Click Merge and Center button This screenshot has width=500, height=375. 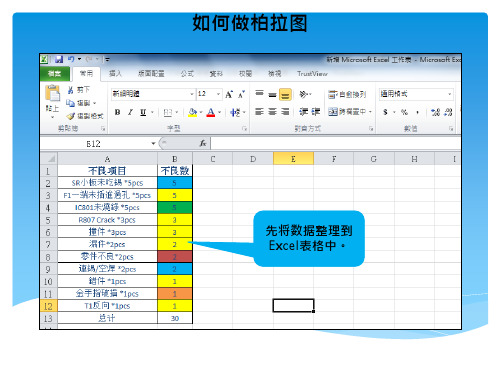pos(347,112)
